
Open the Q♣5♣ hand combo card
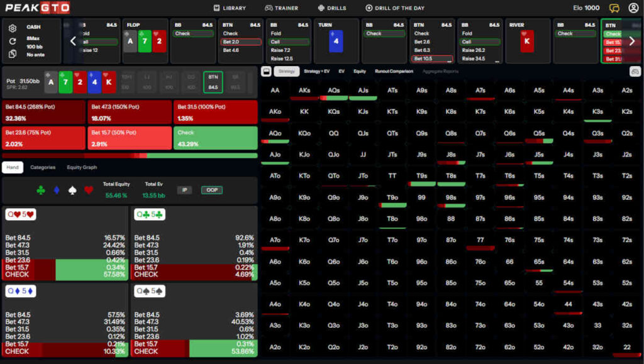click(194, 243)
